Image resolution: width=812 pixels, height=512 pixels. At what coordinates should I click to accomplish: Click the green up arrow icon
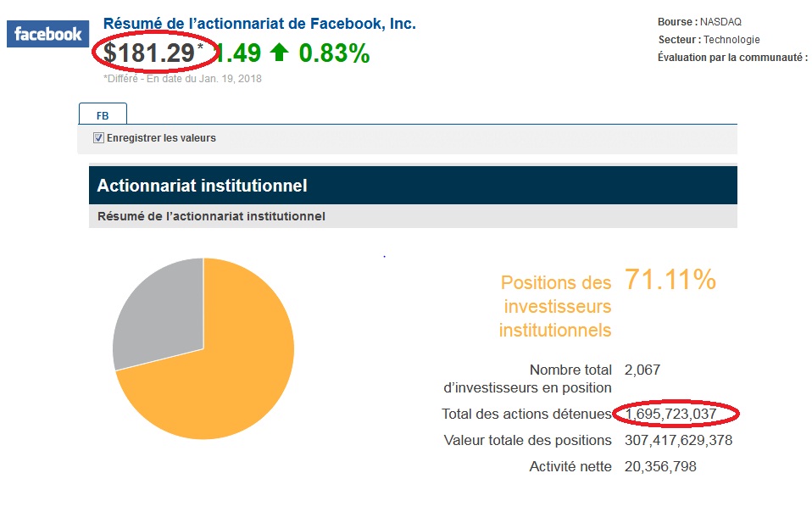pyautogui.click(x=279, y=53)
